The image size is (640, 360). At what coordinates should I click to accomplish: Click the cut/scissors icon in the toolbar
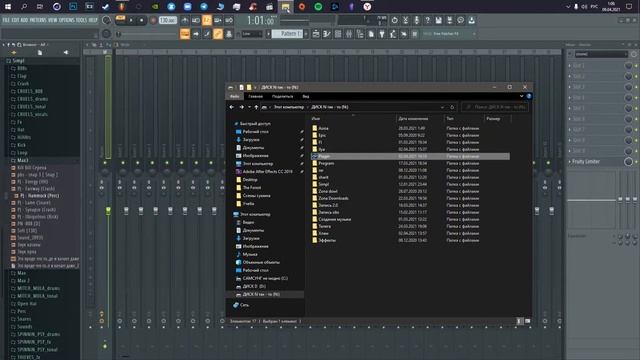[405, 20]
